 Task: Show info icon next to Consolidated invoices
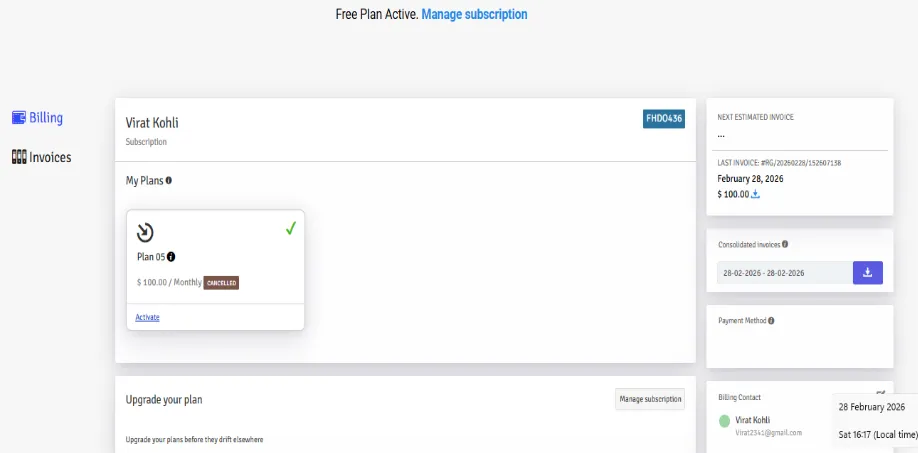(785, 244)
